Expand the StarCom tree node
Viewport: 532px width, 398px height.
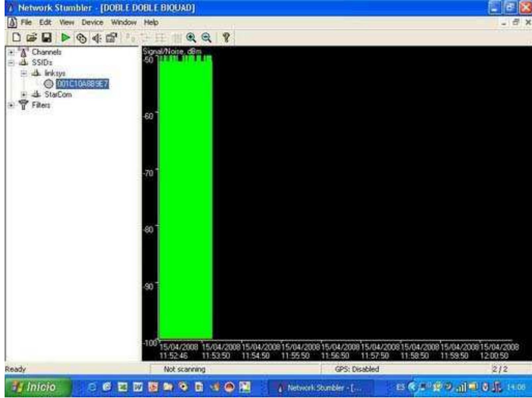pos(24,94)
